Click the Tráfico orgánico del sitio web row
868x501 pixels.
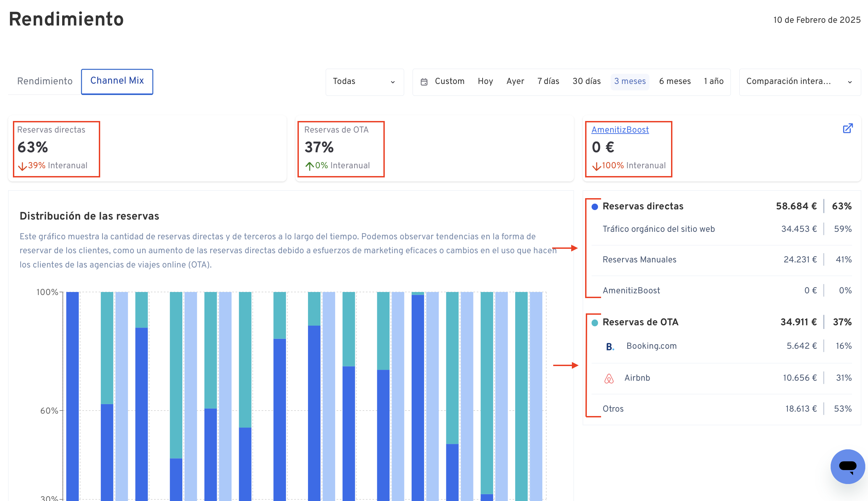coord(722,229)
